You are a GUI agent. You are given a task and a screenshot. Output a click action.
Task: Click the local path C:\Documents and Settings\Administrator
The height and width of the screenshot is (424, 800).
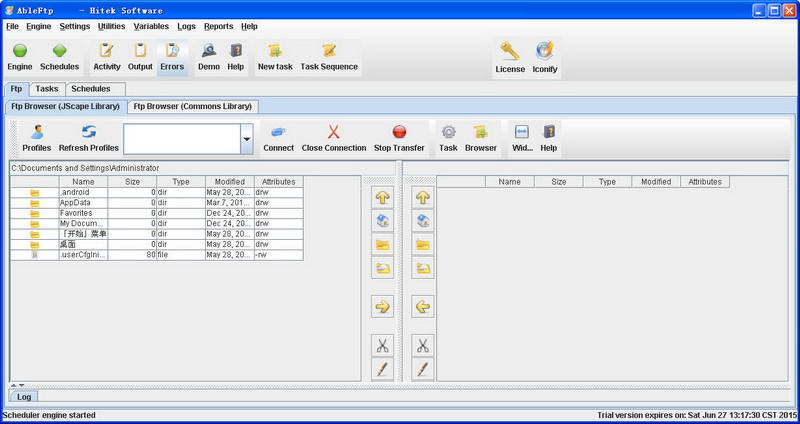tap(85, 168)
